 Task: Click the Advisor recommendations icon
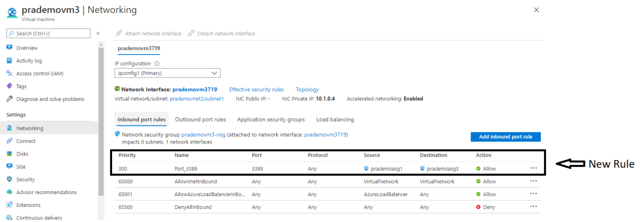pos(10,192)
